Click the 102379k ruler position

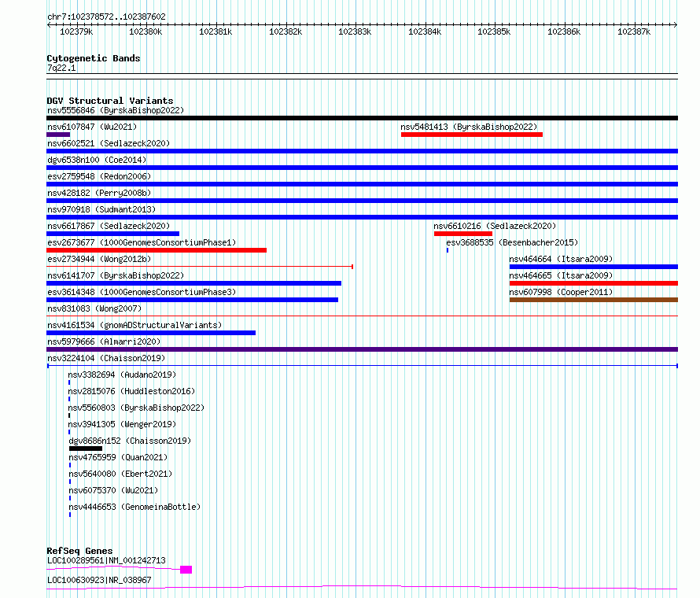(x=76, y=31)
